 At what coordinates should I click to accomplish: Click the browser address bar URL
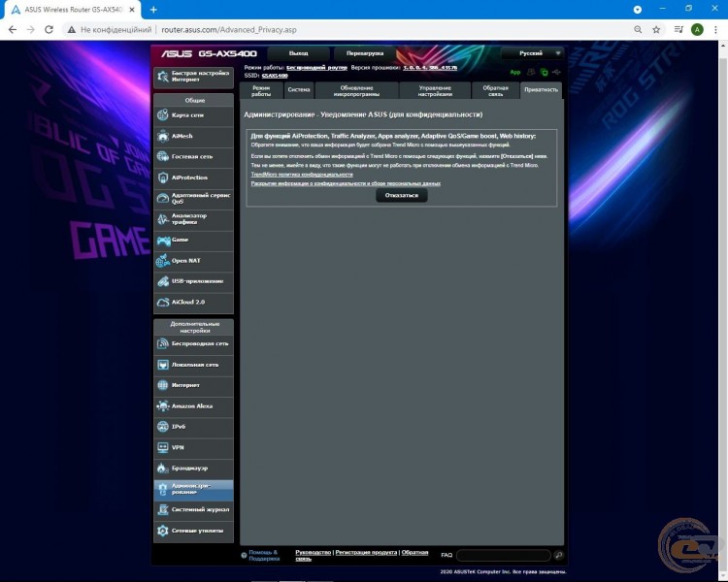[229, 30]
